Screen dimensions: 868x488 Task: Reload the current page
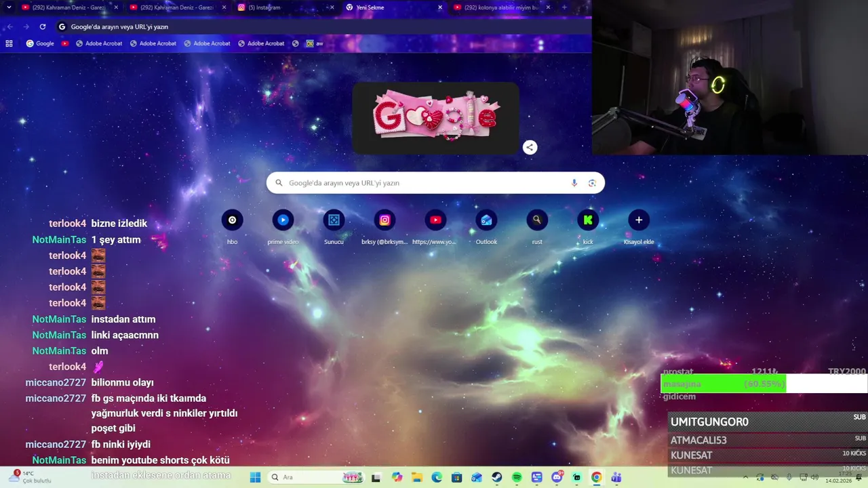click(43, 26)
